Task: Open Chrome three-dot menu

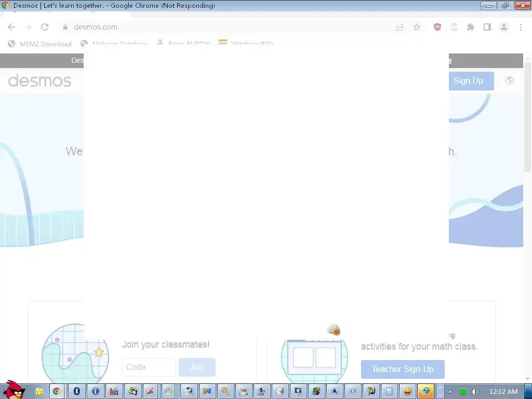Action: click(x=521, y=27)
